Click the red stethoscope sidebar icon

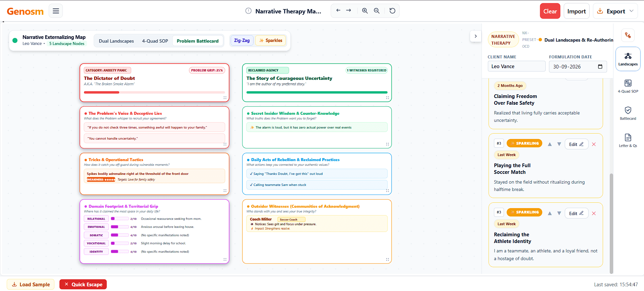click(x=628, y=35)
